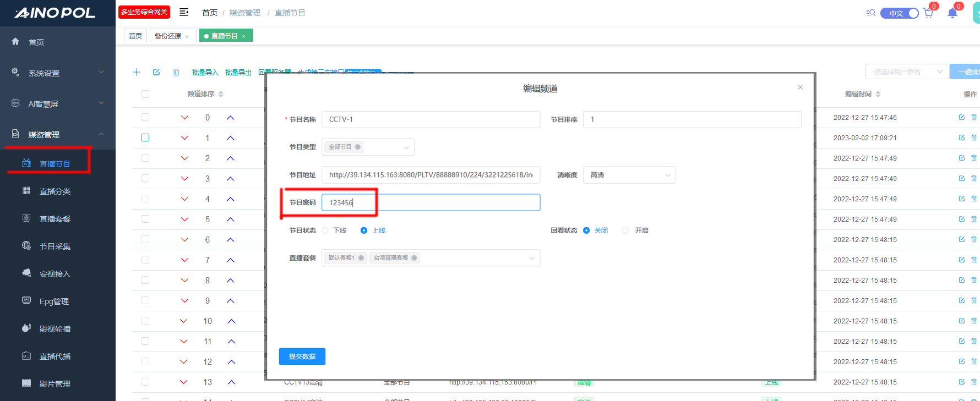Click the 节目密码 password input field

tap(431, 202)
